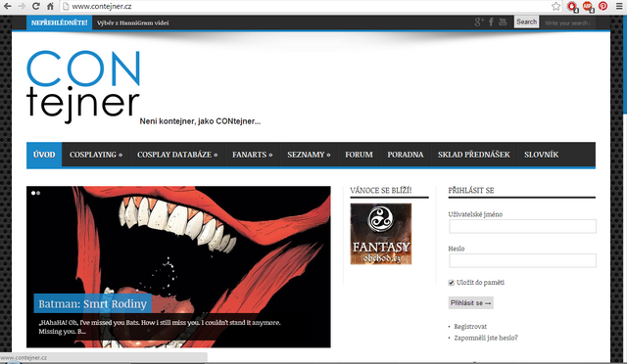Click the Přihlásit se button
Screen dimensions: 627x364
(x=470, y=303)
